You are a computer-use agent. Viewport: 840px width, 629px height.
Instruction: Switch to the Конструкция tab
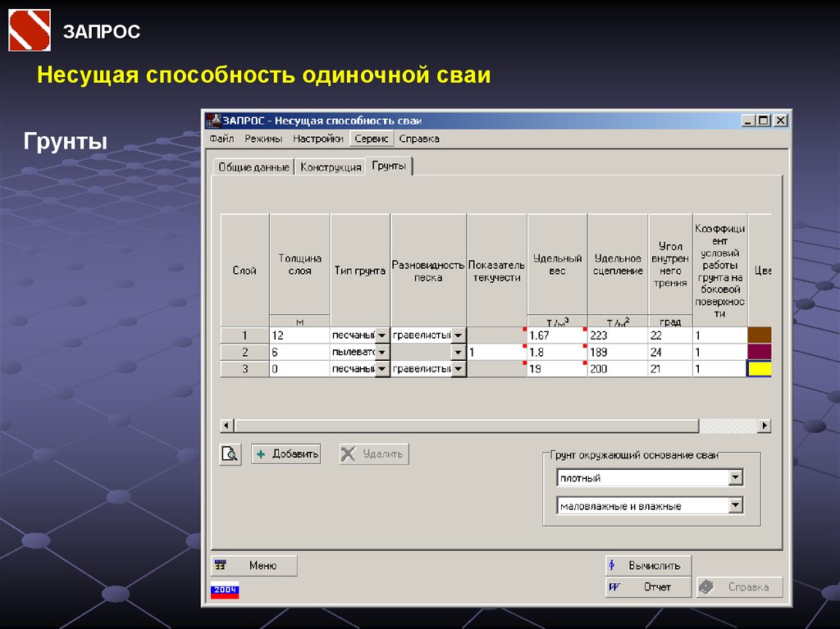click(331, 167)
